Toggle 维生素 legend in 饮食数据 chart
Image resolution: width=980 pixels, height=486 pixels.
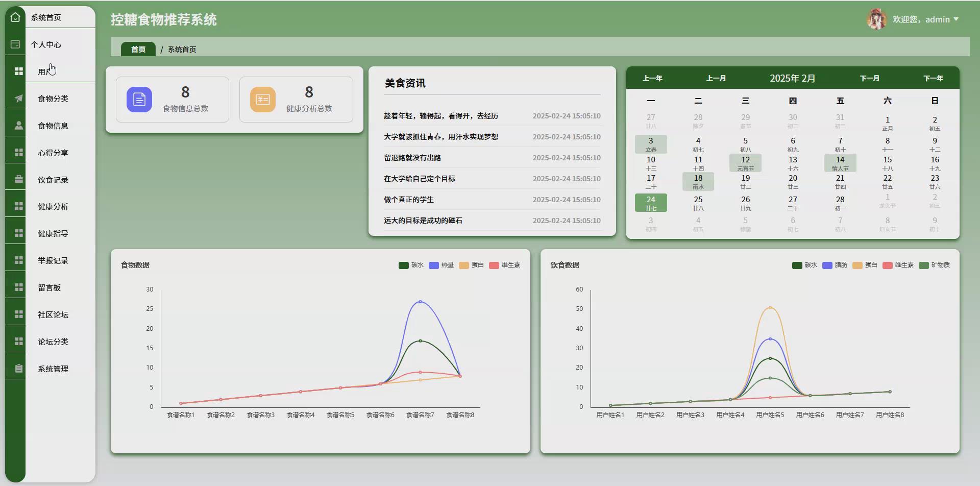coord(898,265)
